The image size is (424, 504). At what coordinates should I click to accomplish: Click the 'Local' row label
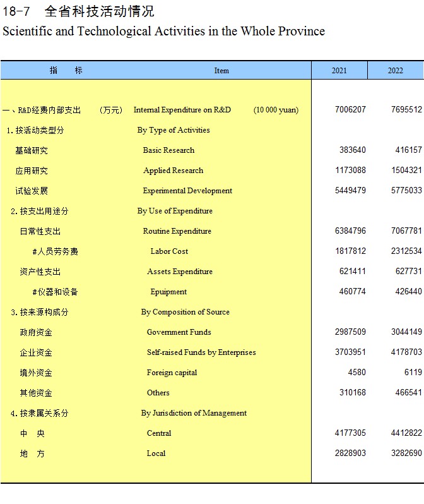[156, 453]
